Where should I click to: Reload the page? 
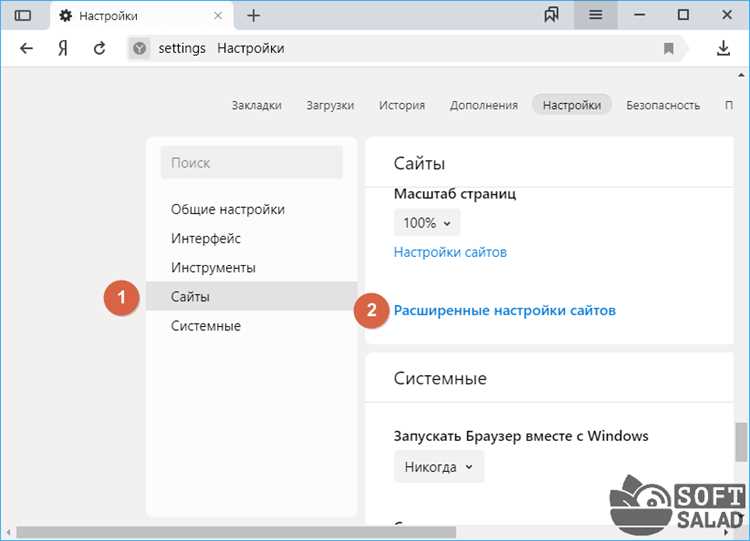(x=99, y=48)
